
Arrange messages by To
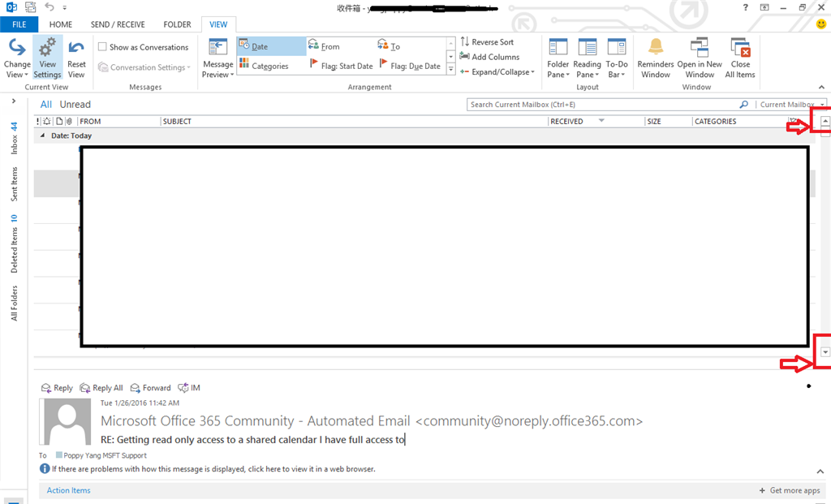pyautogui.click(x=389, y=46)
